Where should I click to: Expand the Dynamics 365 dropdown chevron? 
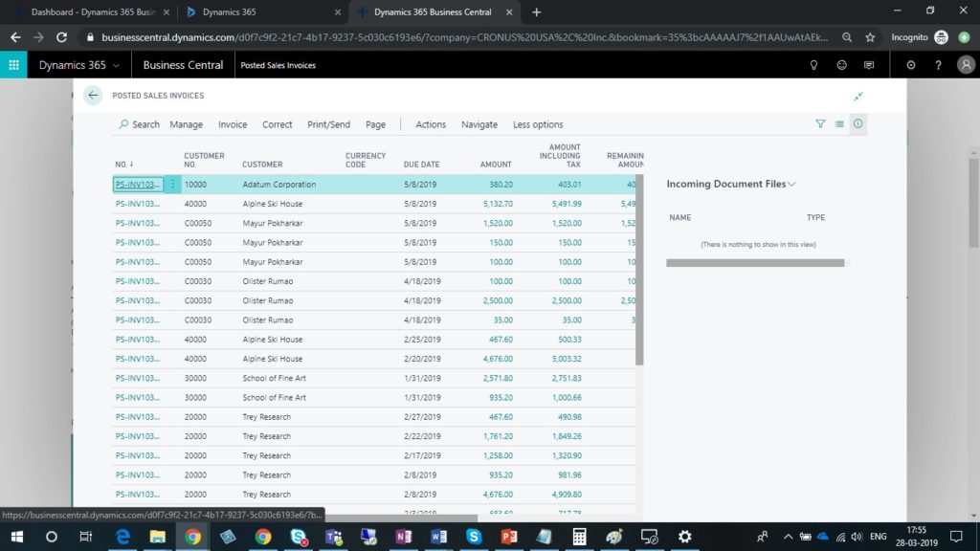click(116, 66)
